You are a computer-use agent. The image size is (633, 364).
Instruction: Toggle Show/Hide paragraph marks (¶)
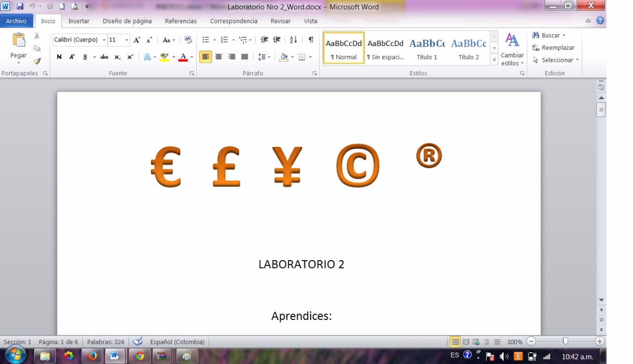tap(311, 40)
